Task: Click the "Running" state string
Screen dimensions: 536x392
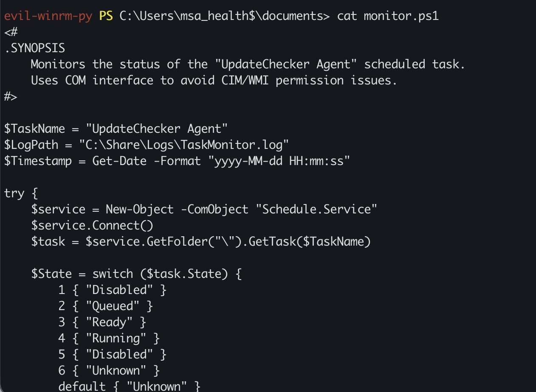Action: click(x=116, y=338)
